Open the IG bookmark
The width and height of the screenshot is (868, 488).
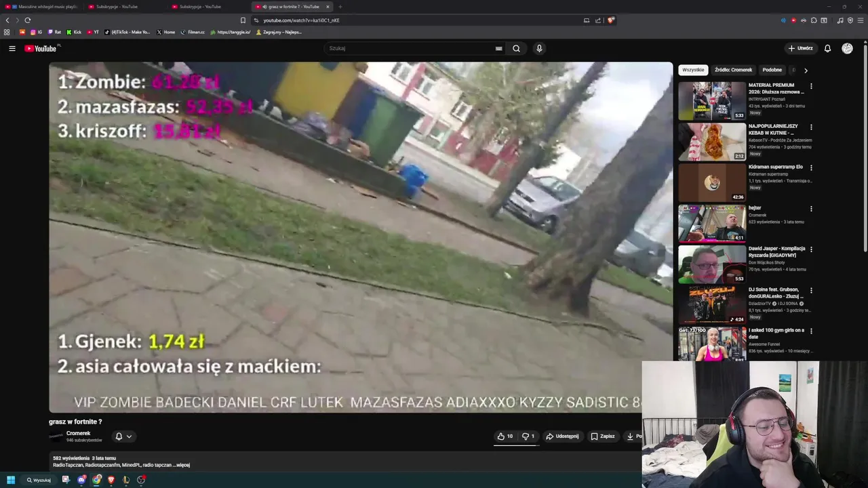(36, 32)
